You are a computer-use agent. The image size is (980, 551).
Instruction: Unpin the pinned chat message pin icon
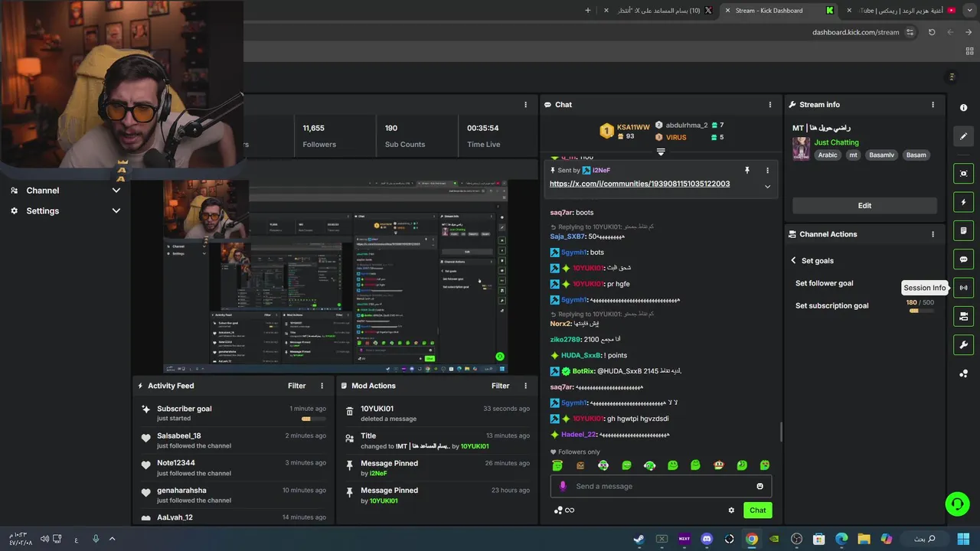(746, 170)
